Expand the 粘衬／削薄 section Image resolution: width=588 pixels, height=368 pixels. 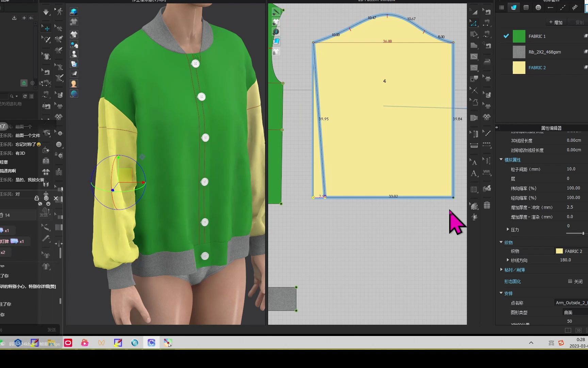point(501,270)
